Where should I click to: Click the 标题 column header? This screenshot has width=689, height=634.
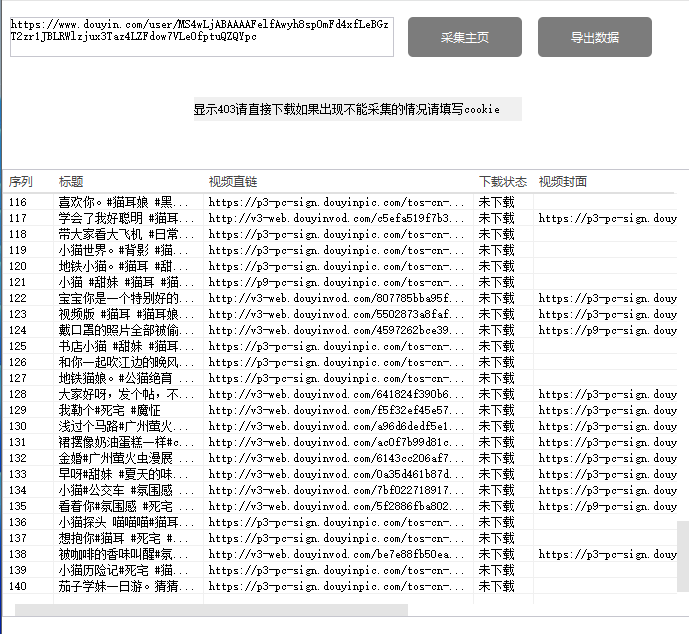72,182
